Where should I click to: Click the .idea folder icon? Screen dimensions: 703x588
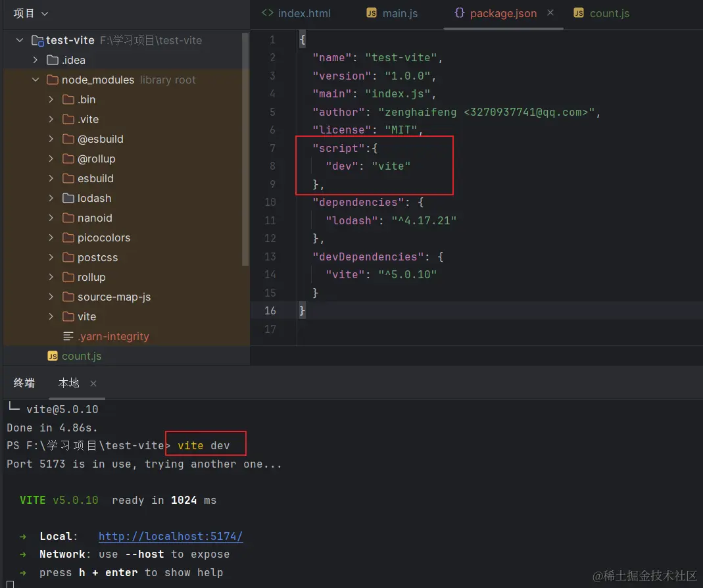[x=53, y=60]
